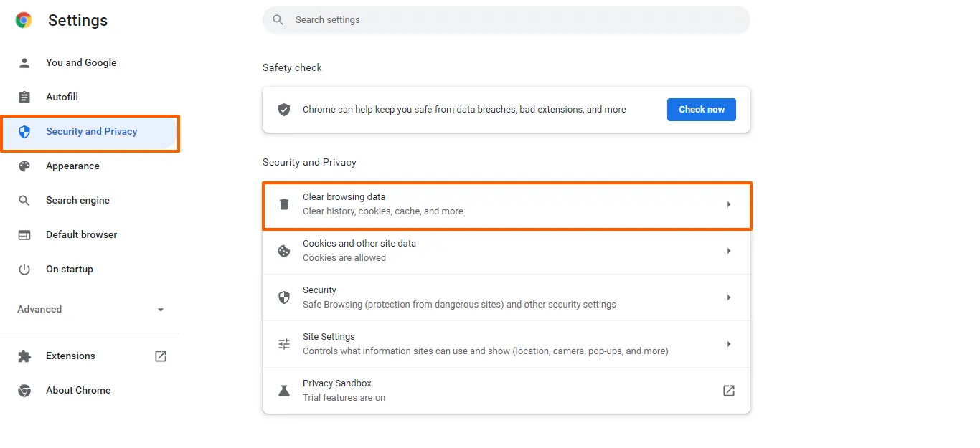Click the power icon for On startup
Image resolution: width=980 pixels, height=448 pixels.
[x=24, y=270]
